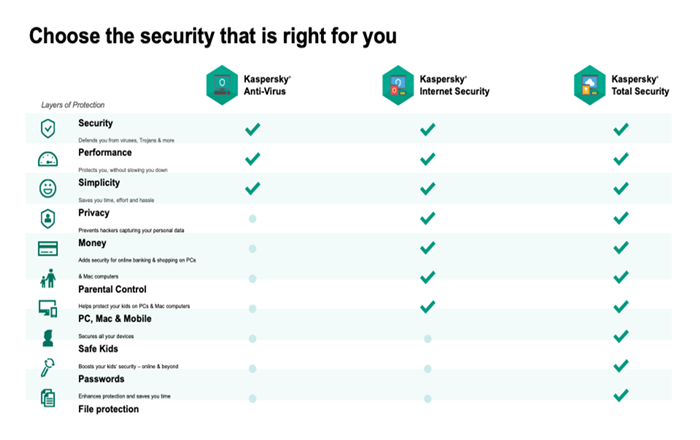This screenshot has width=700, height=440.
Task: Click Total Security checkmark in Passwords row
Action: coord(621,365)
